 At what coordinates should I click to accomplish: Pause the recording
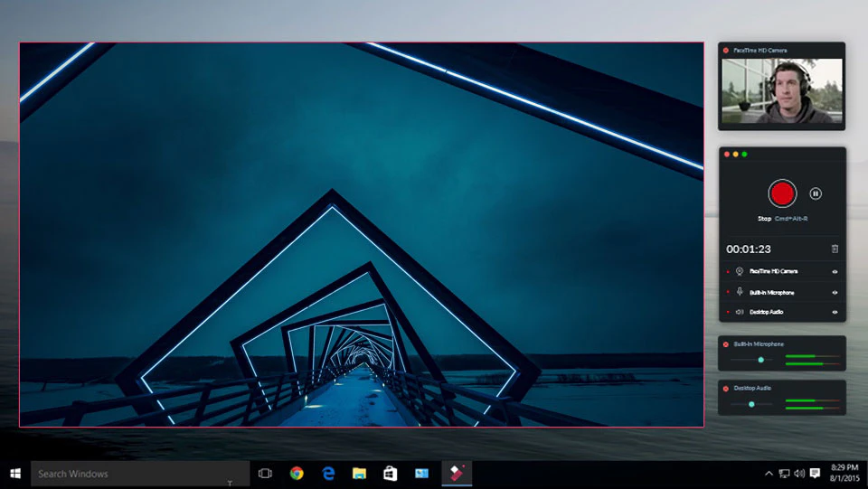point(816,193)
